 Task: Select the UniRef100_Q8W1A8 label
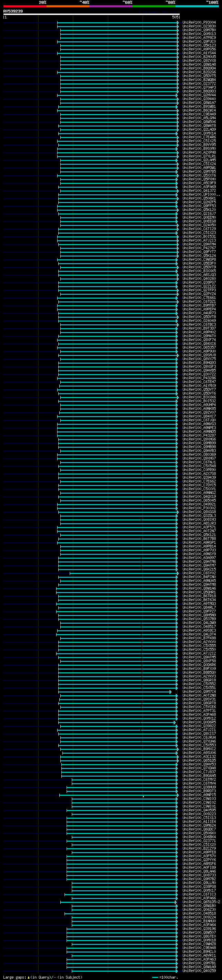pyautogui.click(x=199, y=64)
